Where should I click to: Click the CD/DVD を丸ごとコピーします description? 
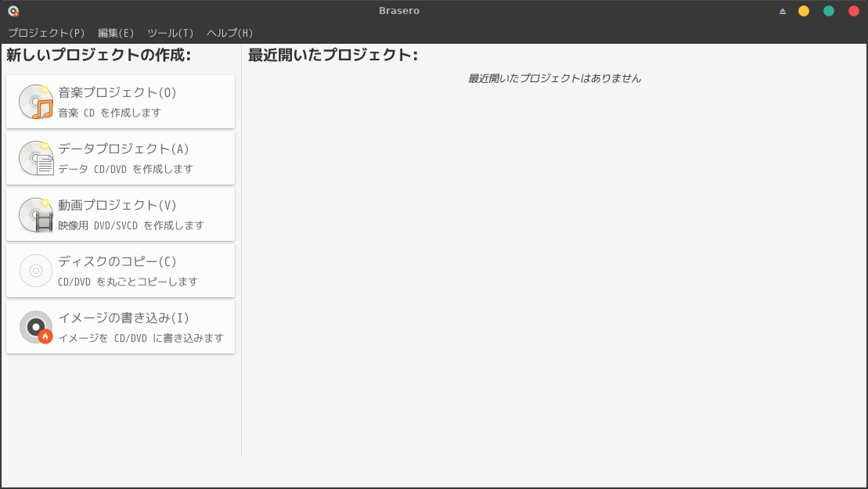(x=128, y=282)
